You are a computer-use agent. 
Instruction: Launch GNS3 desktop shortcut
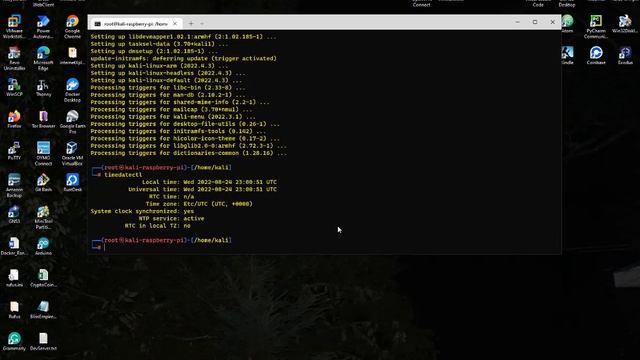[14, 215]
